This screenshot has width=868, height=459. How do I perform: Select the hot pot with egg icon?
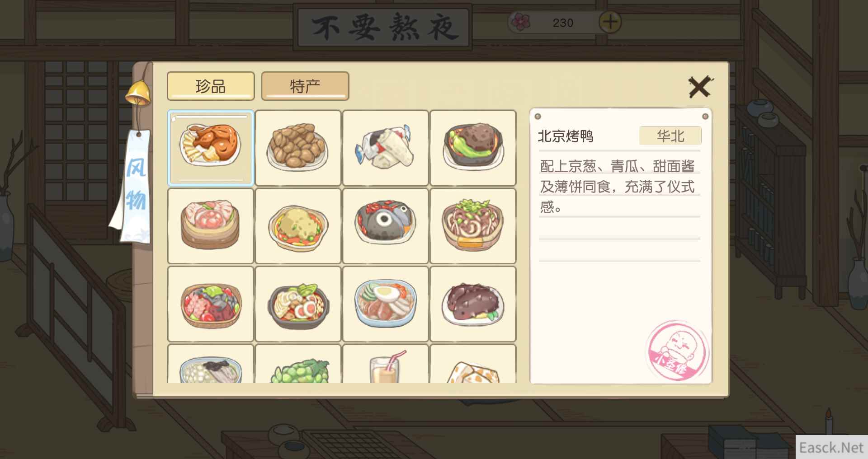point(298,304)
